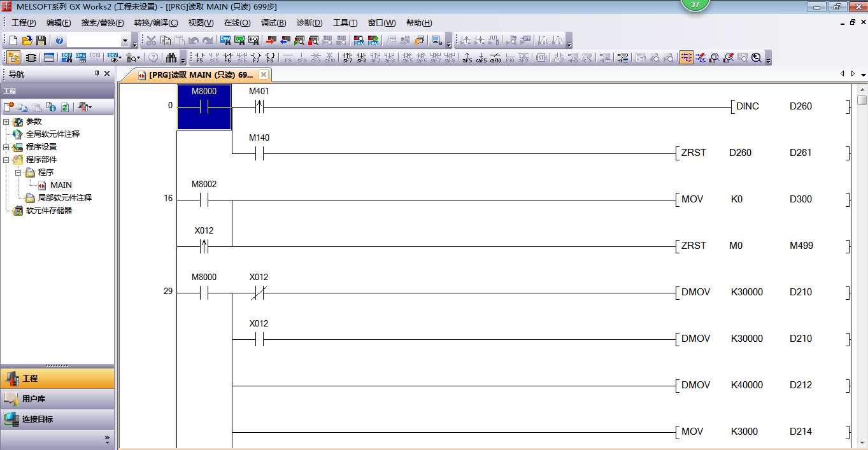868x450 pixels.
Task: Expand the 参数 tree node
Action: [6, 122]
